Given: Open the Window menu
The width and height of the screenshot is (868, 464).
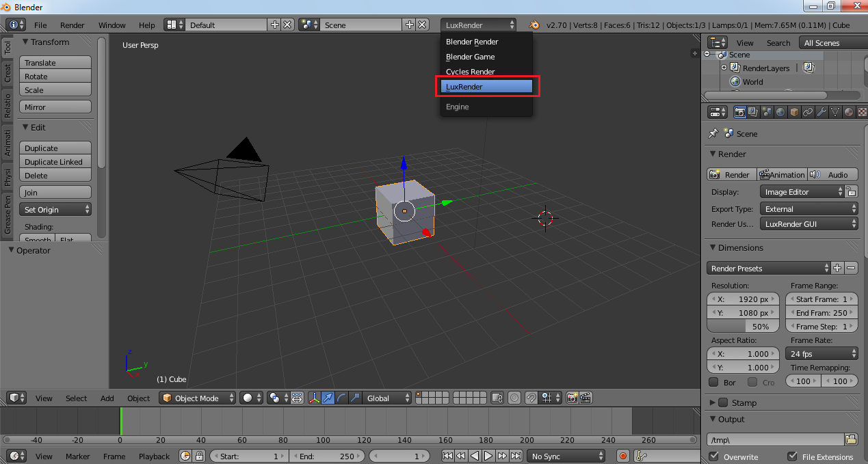Looking at the screenshot, I should pos(112,25).
